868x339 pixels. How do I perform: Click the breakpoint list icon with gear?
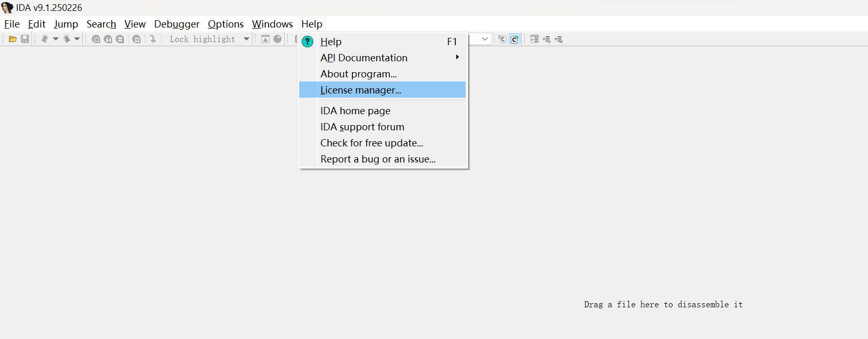point(558,39)
